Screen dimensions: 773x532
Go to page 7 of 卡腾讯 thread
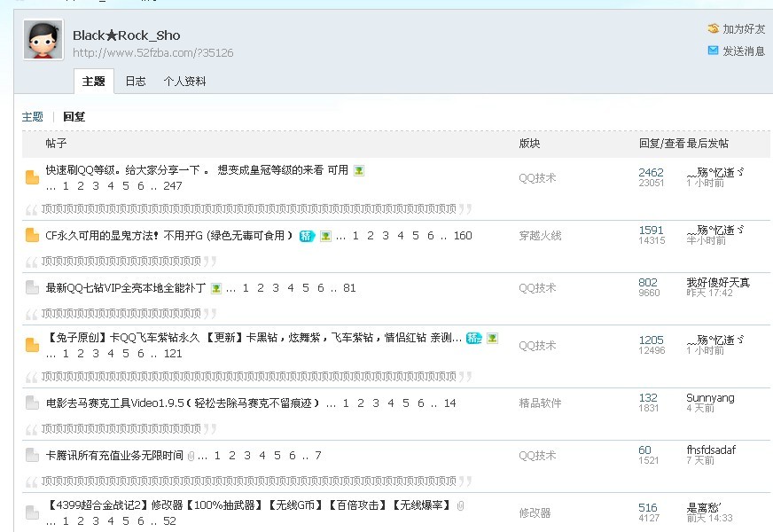point(318,456)
